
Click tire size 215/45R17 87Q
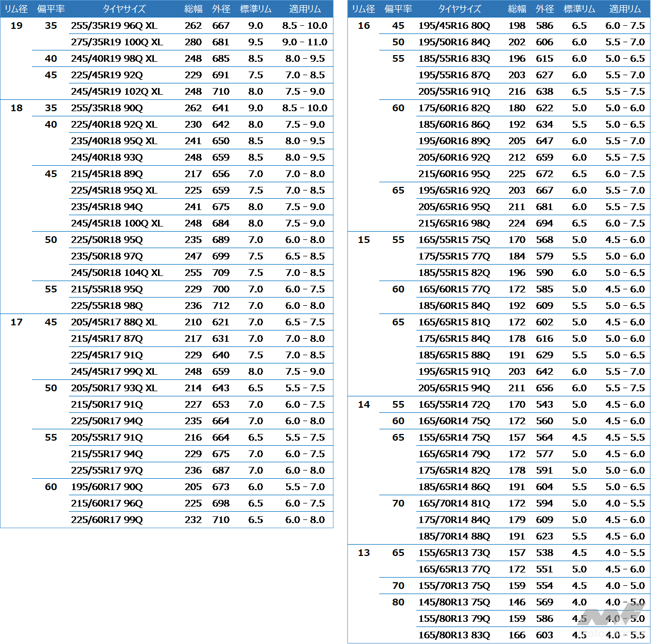(x=107, y=338)
